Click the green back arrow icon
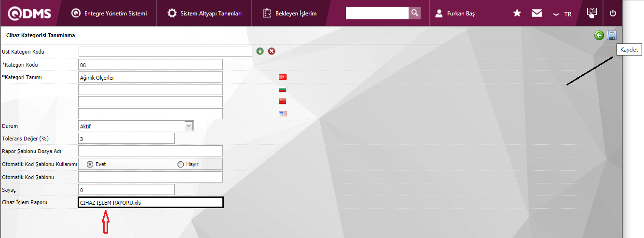644x238 pixels. 599,35
